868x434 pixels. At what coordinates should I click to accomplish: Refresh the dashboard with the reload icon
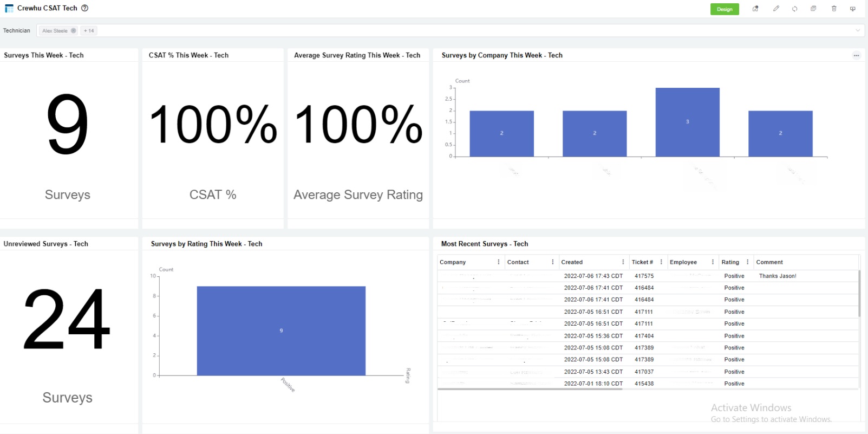click(x=794, y=9)
